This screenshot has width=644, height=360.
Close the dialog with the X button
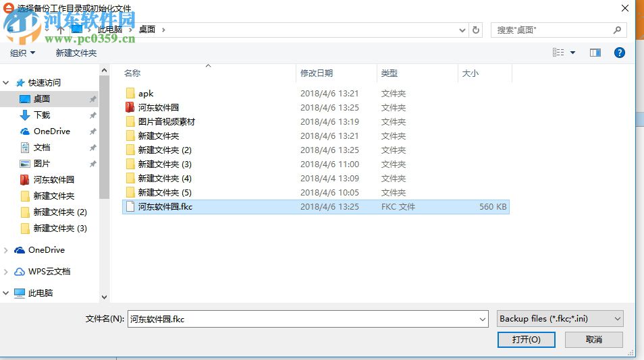(x=624, y=8)
